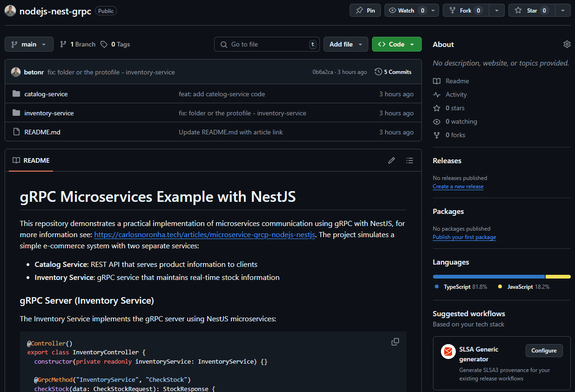The image size is (575, 392).
Task: Open the Star lists dropdown arrow
Action: click(563, 10)
